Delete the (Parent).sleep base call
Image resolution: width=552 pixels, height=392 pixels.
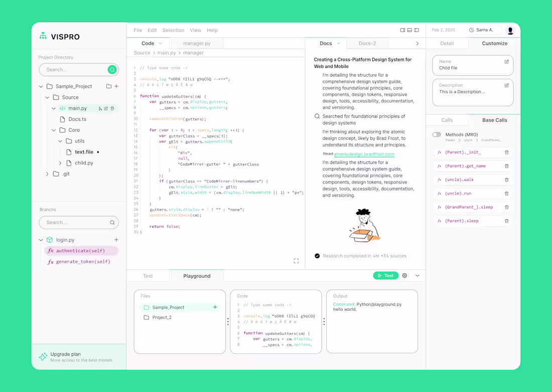[x=507, y=221]
